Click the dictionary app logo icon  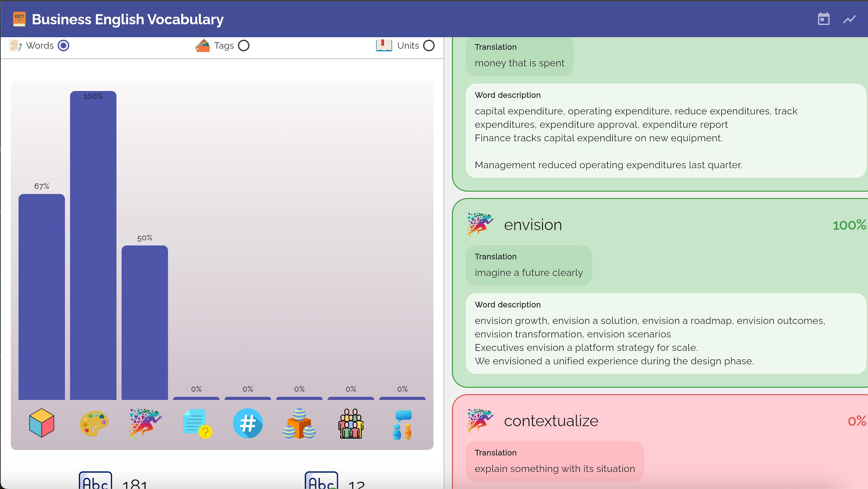coord(19,19)
